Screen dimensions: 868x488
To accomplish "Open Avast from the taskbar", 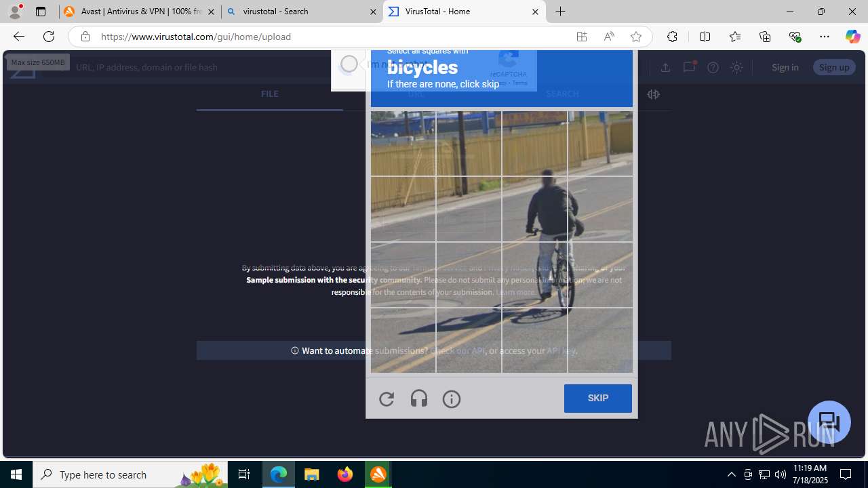I will point(378,474).
